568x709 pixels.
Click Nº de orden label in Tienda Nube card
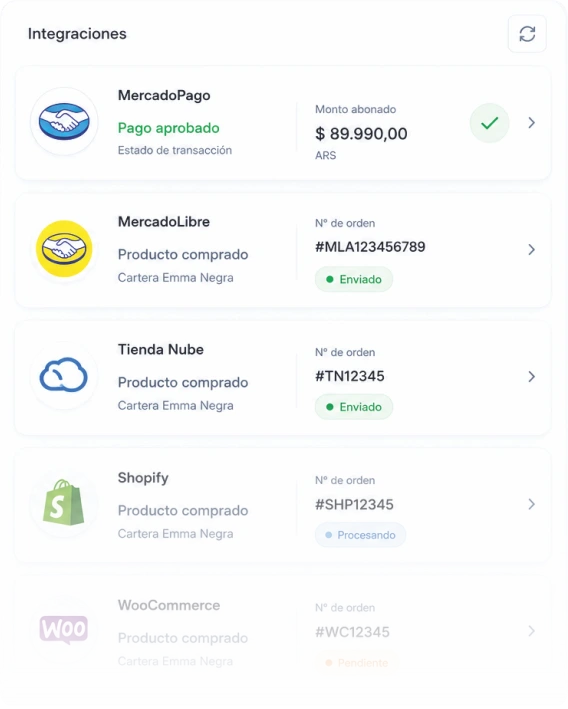[345, 352]
